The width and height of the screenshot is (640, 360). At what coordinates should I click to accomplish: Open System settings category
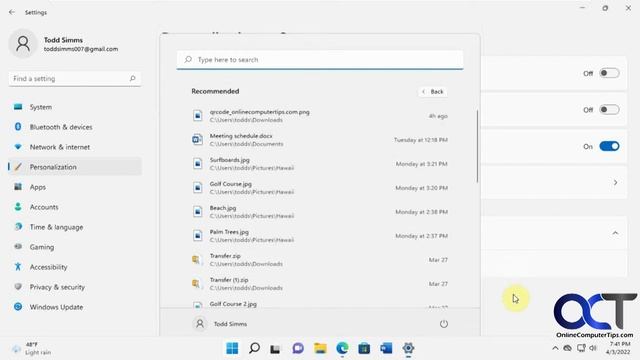75,107
